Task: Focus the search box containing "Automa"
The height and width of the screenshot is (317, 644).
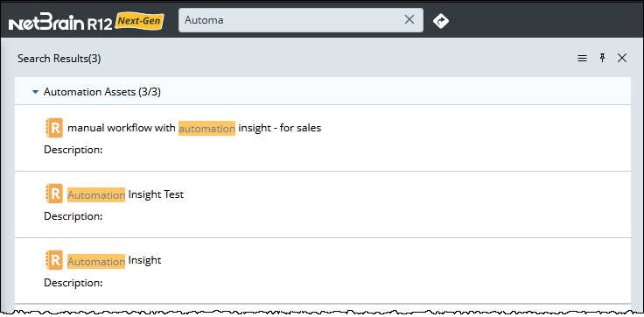Action: [x=301, y=20]
